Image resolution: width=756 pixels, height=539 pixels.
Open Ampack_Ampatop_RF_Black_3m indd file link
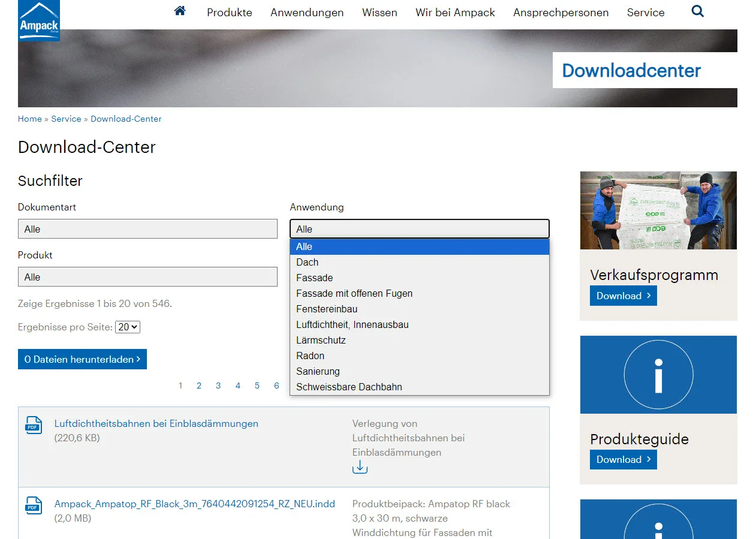195,504
